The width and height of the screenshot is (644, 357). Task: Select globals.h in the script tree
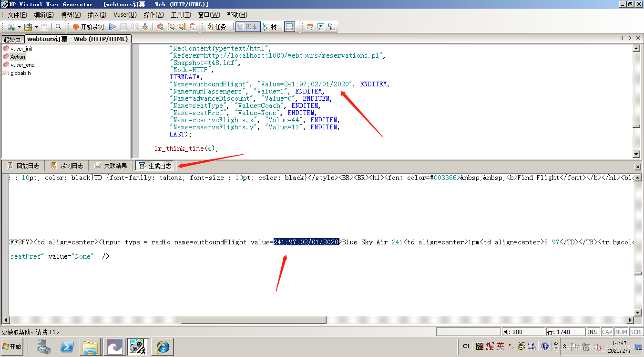(20, 73)
